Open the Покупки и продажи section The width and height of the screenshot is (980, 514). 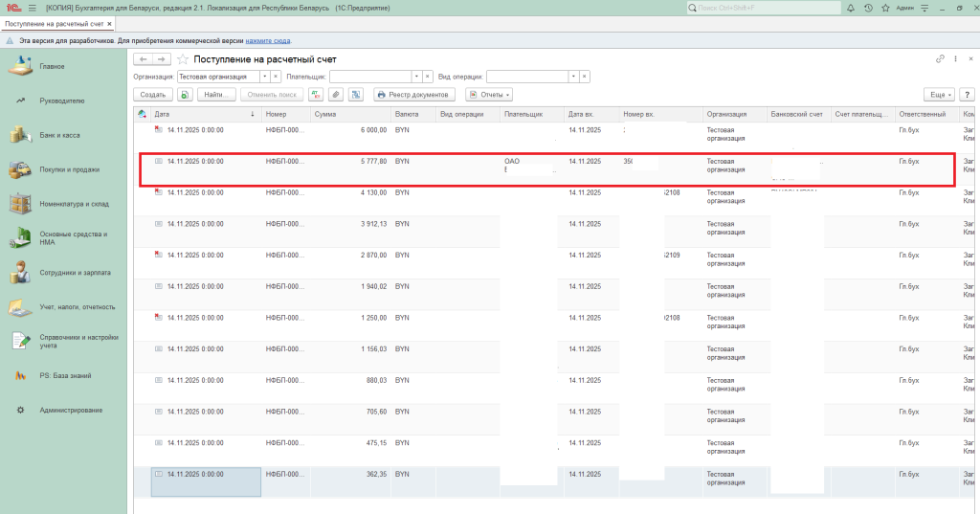pyautogui.click(x=69, y=169)
